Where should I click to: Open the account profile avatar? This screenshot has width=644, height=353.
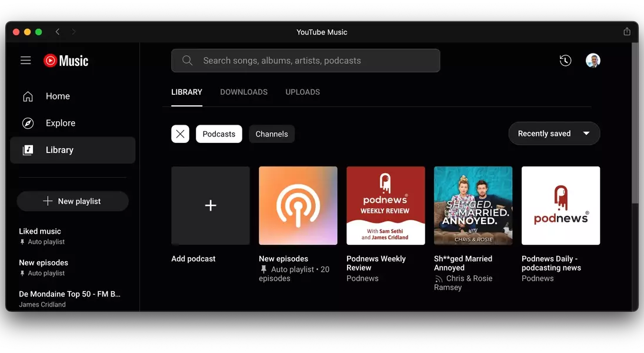pos(593,61)
